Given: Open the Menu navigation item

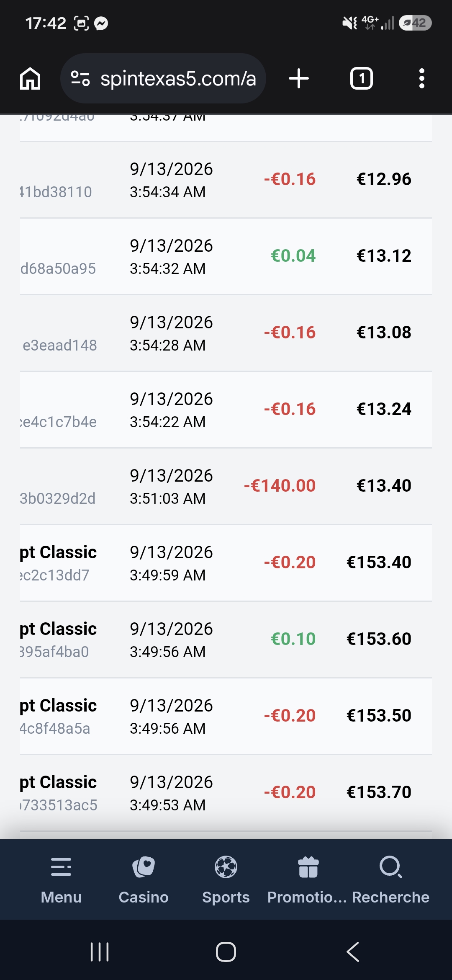Looking at the screenshot, I should click(61, 879).
